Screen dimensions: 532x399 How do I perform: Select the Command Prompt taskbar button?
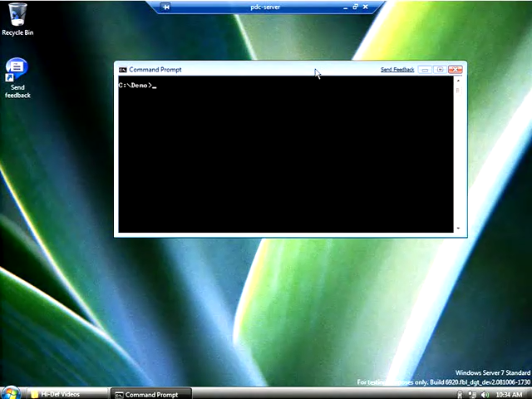click(151, 395)
